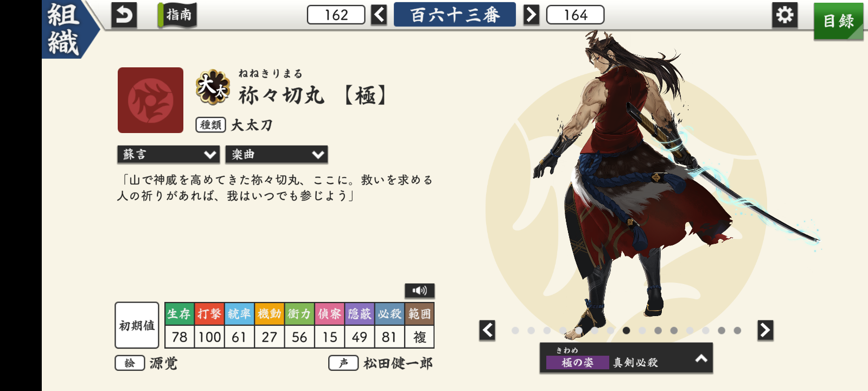This screenshot has width=868, height=391.
Task: Tap the return arrow icon
Action: click(124, 15)
